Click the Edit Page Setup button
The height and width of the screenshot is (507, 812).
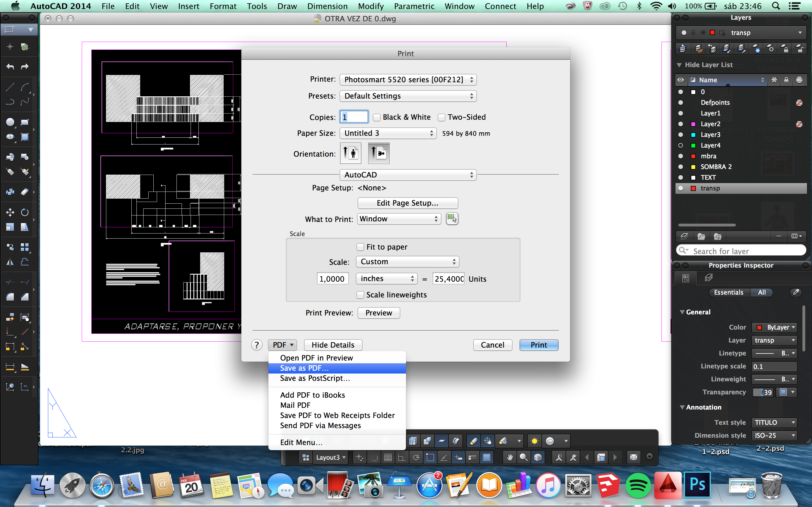click(x=407, y=203)
